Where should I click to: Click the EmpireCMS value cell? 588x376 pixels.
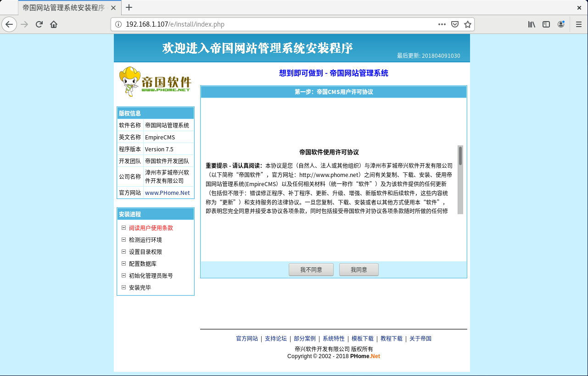(168, 137)
